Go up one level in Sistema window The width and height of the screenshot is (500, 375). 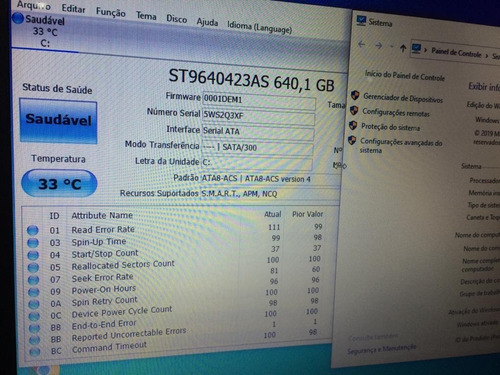[403, 48]
